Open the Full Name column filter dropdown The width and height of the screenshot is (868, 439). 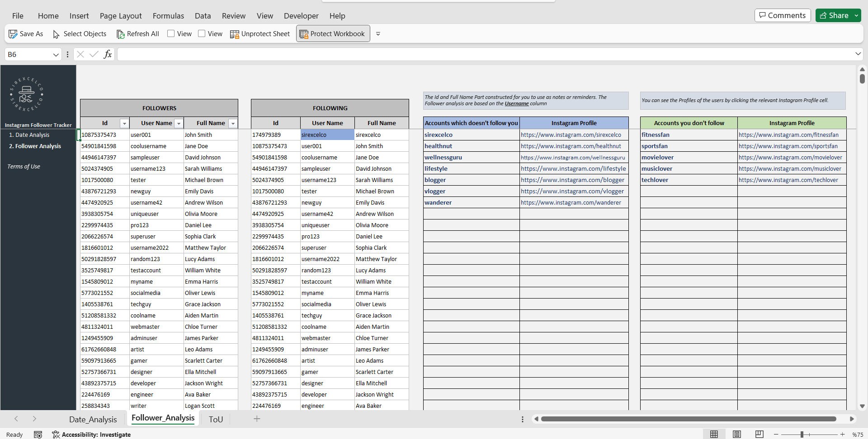click(233, 123)
